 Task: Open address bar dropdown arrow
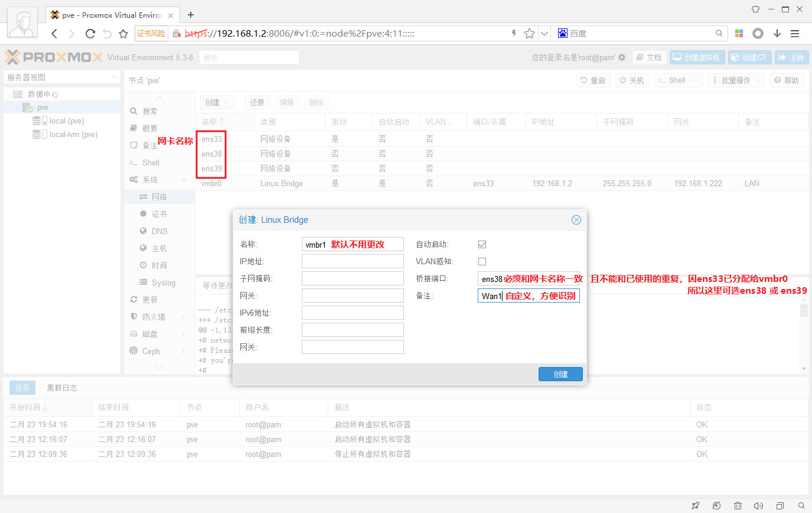(x=544, y=34)
